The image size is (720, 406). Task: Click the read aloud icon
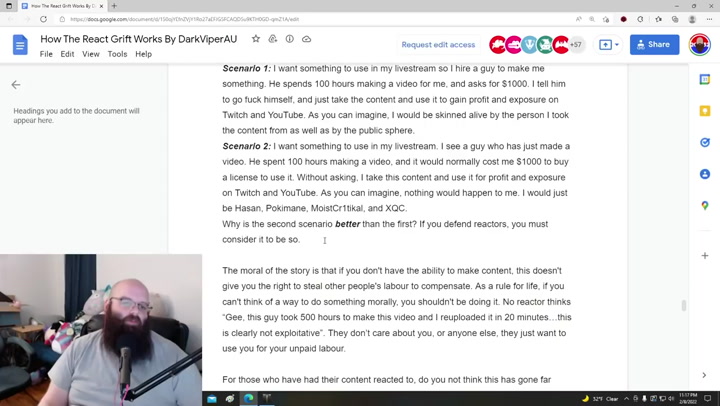point(578,19)
